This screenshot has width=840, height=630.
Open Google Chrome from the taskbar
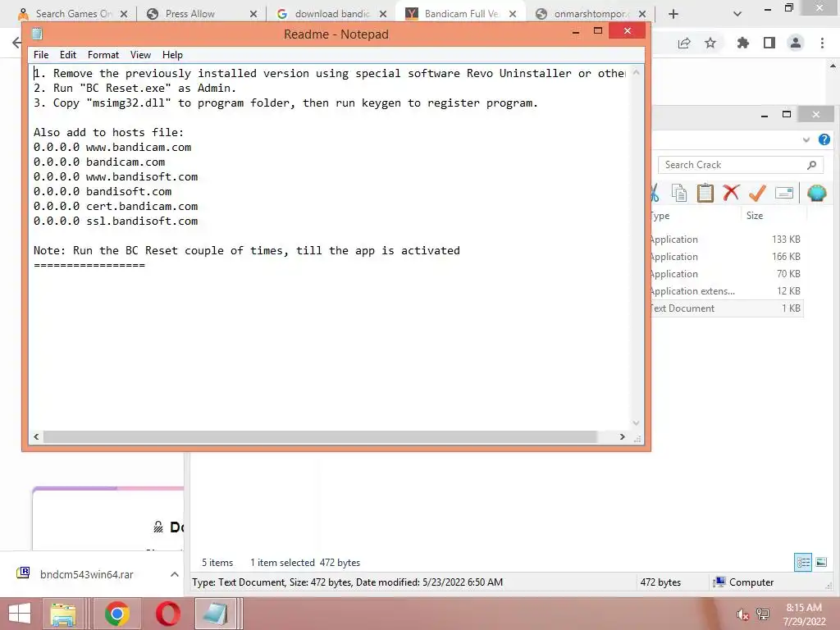coord(116,614)
